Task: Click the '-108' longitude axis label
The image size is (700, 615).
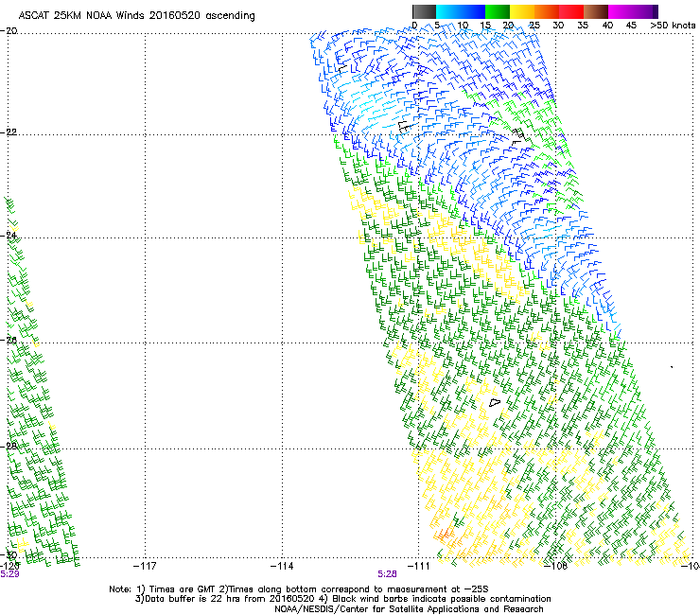Action: [556, 566]
